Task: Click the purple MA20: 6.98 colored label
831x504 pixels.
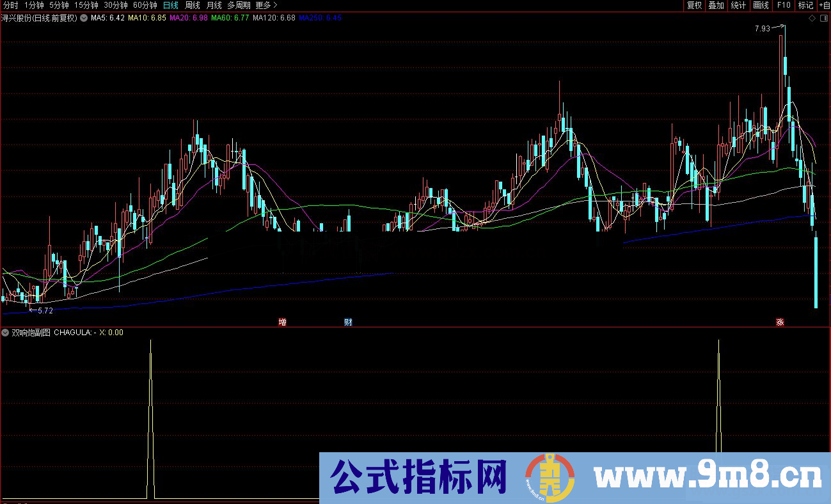Action: coord(187,18)
